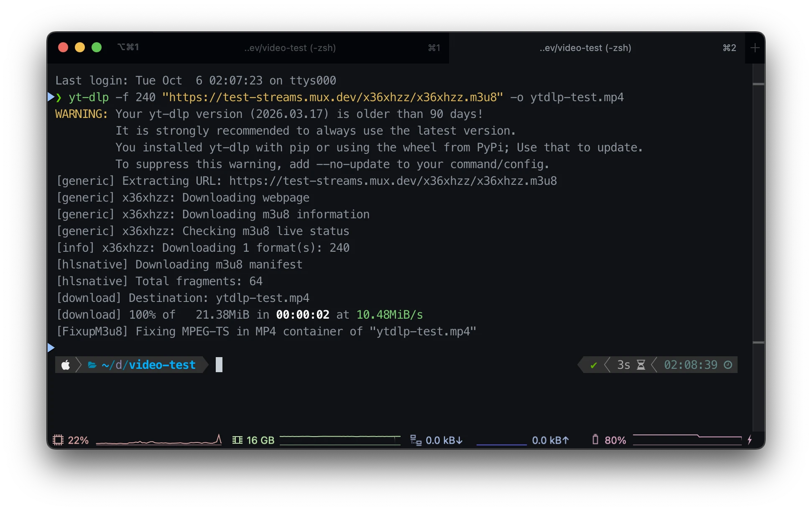Click the yellow WARNING: label

pyautogui.click(x=82, y=114)
